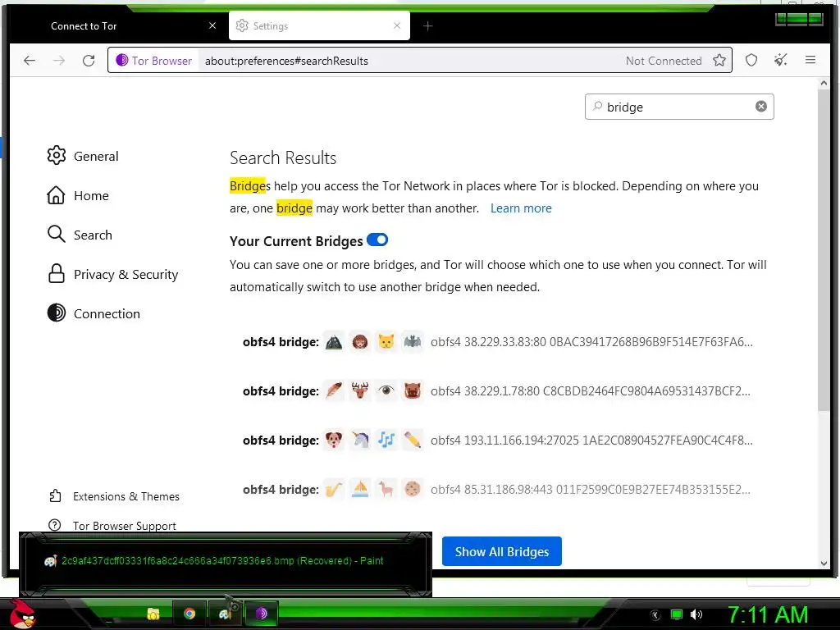Click the bat emoji of first bridge
Screen dimensions: 840x630
[412, 342]
